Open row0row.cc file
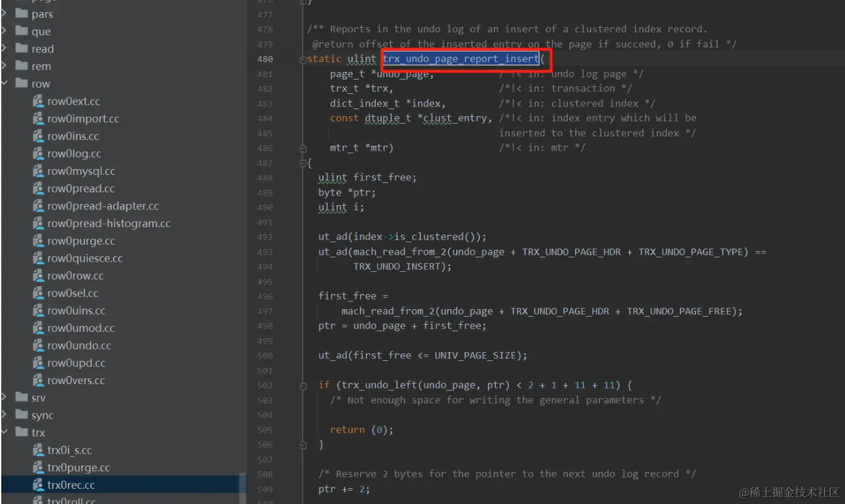Image resolution: width=845 pixels, height=504 pixels. (x=75, y=276)
